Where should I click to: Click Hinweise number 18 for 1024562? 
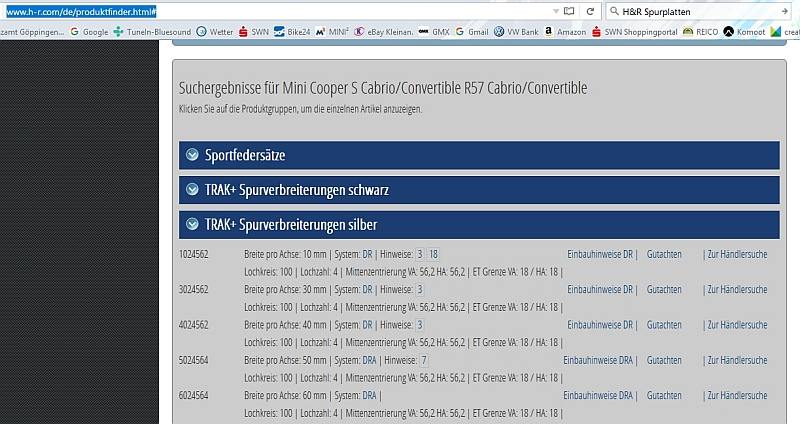434,254
